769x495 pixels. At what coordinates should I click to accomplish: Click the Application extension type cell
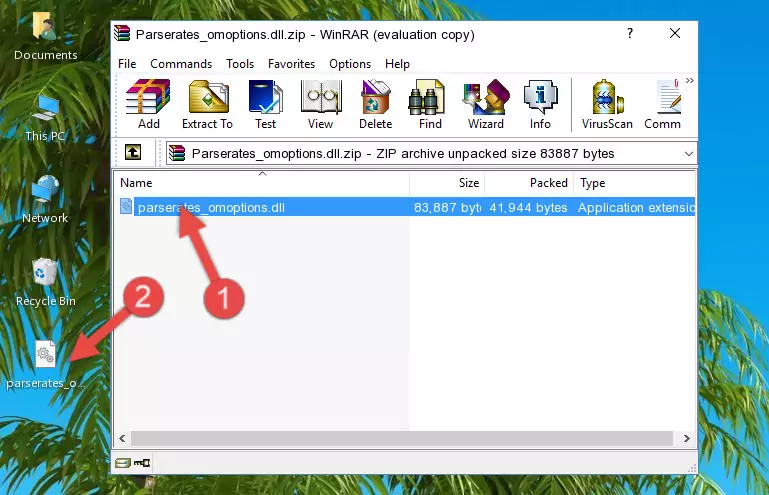(x=636, y=208)
